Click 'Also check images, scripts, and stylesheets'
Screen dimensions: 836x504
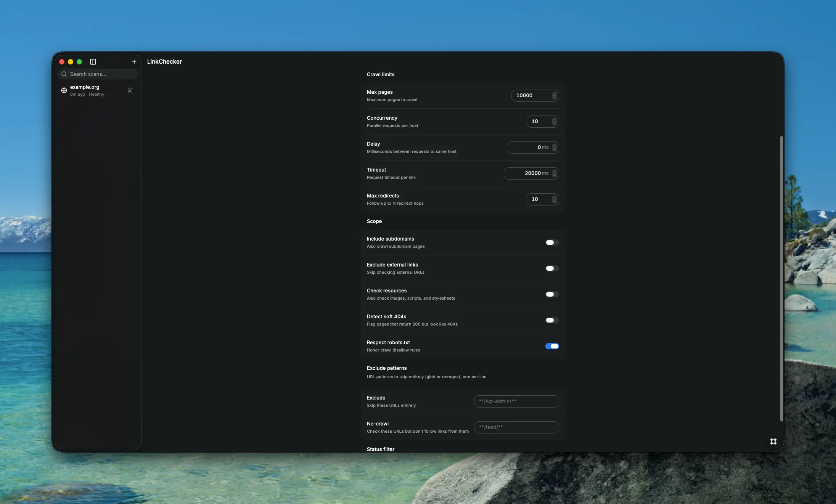click(x=411, y=298)
